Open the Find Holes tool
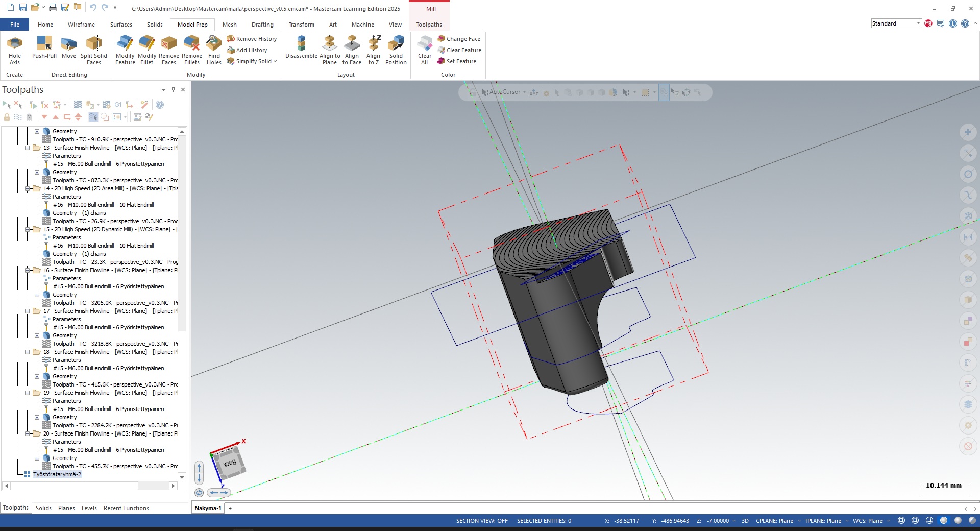This screenshot has height=531, width=980. pyautogui.click(x=214, y=44)
